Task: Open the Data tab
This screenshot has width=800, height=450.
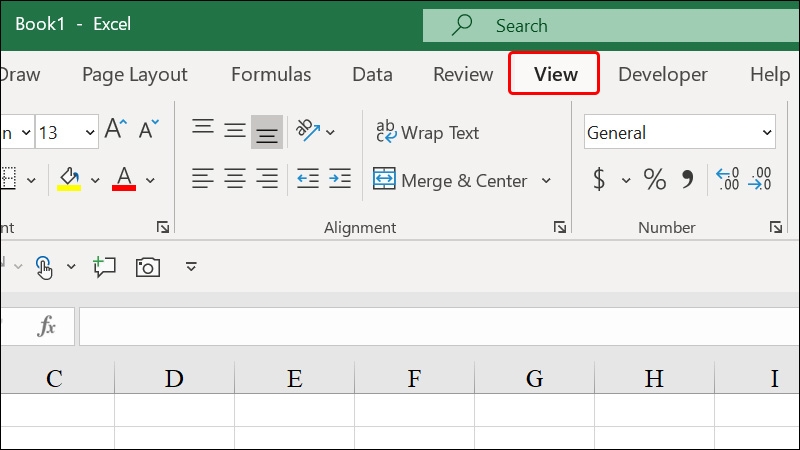Action: tap(372, 74)
